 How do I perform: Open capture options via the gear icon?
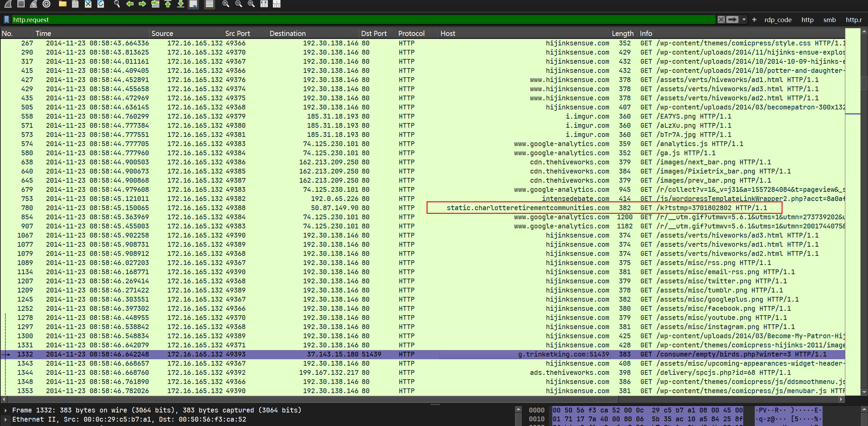pos(46,4)
